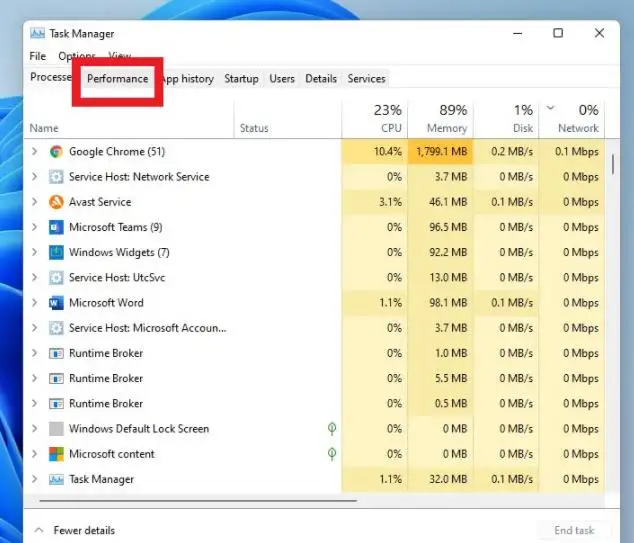Expand the Windows Widgets (7) group
This screenshot has height=543, width=634.
click(35, 252)
